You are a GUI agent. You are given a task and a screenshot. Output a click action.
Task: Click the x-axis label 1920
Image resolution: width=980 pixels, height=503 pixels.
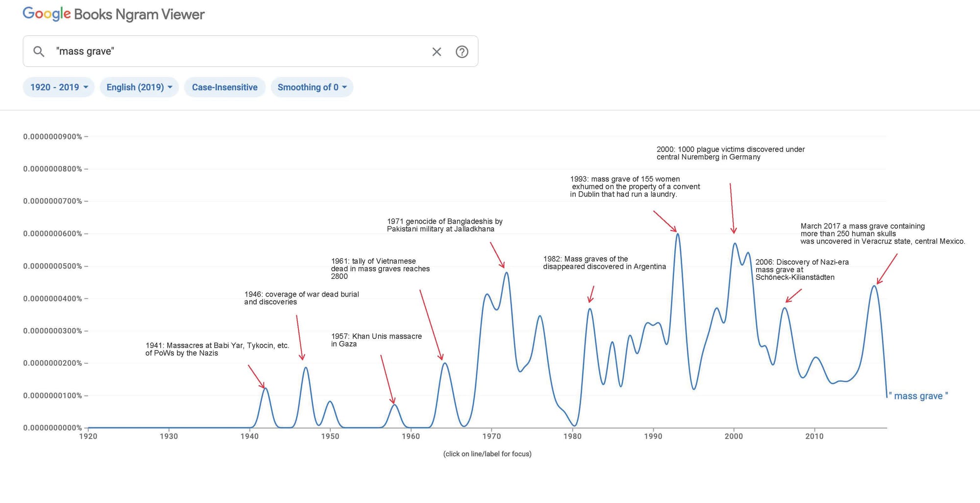click(x=88, y=436)
